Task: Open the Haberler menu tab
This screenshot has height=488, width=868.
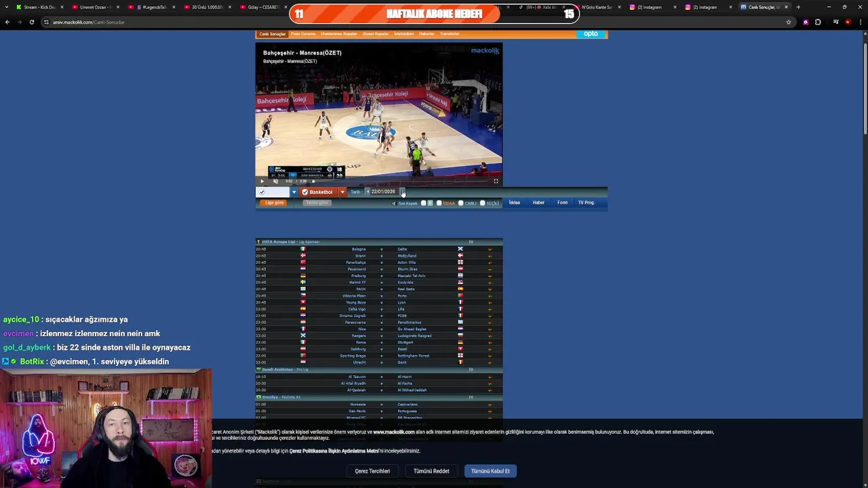Action: pos(427,34)
